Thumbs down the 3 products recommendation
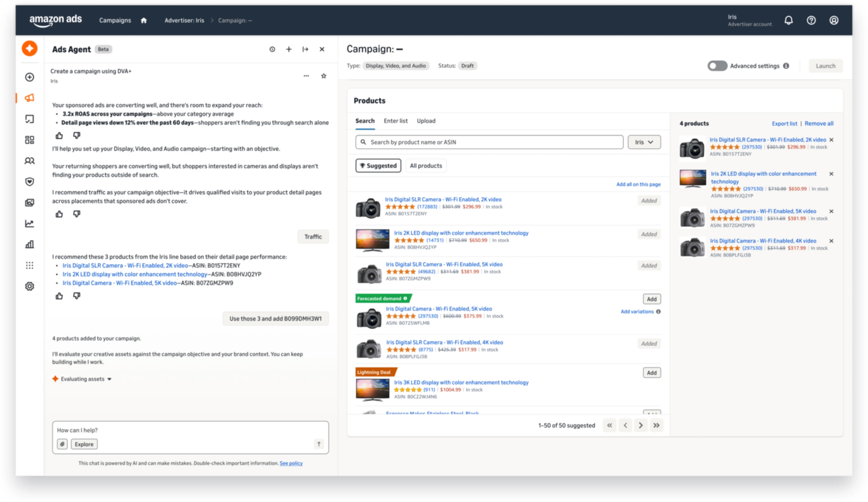Image resolution: width=868 pixels, height=502 pixels. (x=76, y=296)
